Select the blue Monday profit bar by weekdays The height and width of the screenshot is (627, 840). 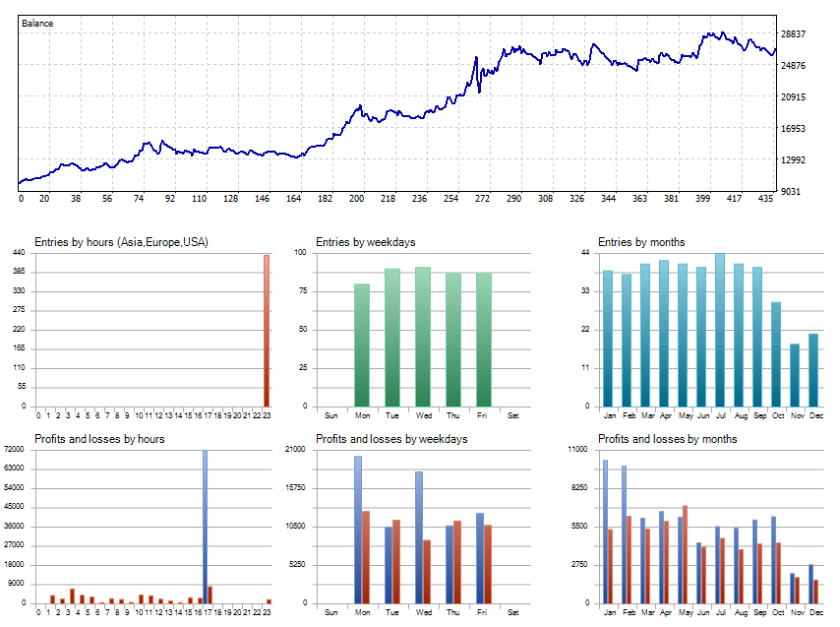click(358, 530)
